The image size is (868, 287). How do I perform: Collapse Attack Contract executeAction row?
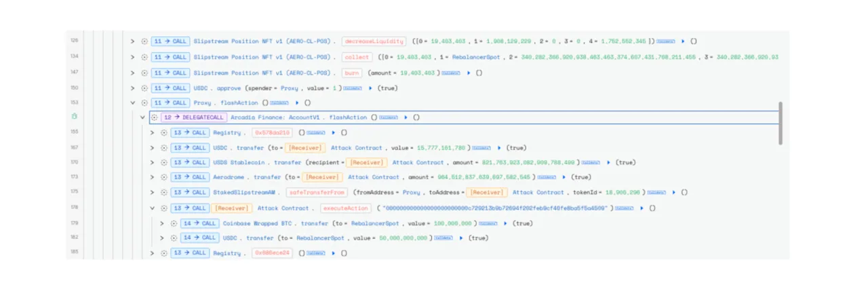153,208
